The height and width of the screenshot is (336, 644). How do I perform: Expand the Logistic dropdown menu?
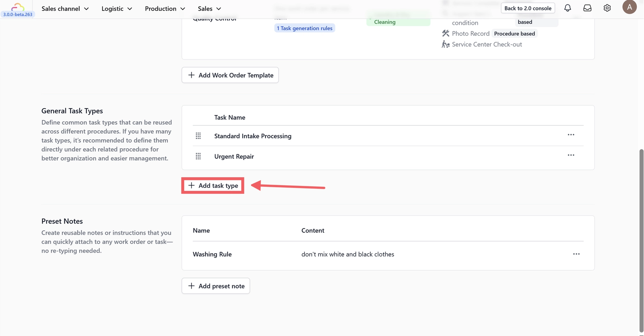coord(117,8)
